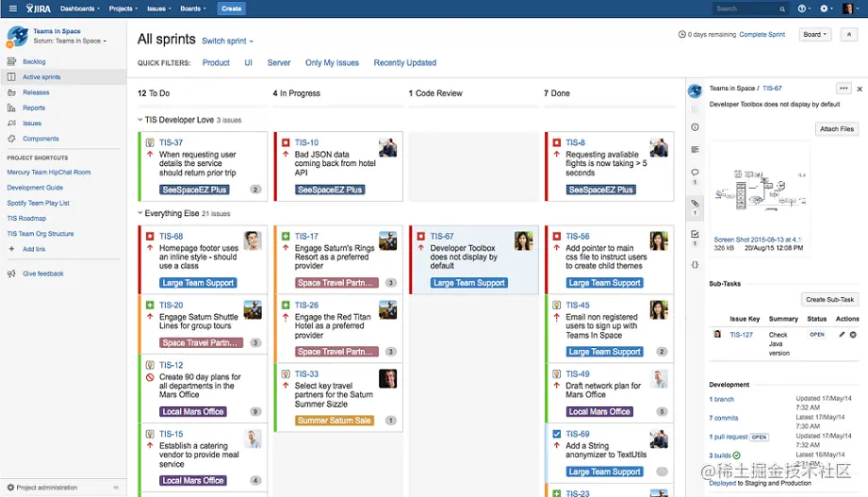Viewport: 868px width, 497px height.
Task: Go to Releases in sidebar
Action: pyautogui.click(x=36, y=92)
